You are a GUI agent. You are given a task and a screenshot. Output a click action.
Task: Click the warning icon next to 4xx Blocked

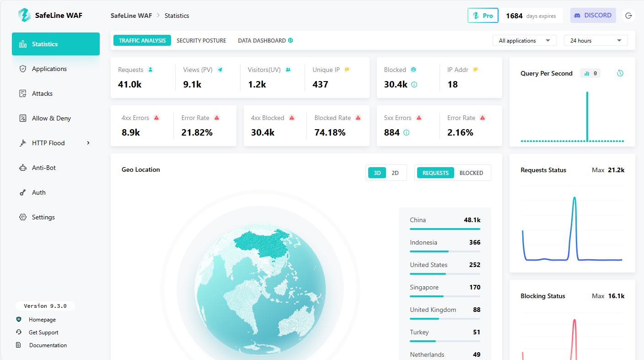[292, 118]
